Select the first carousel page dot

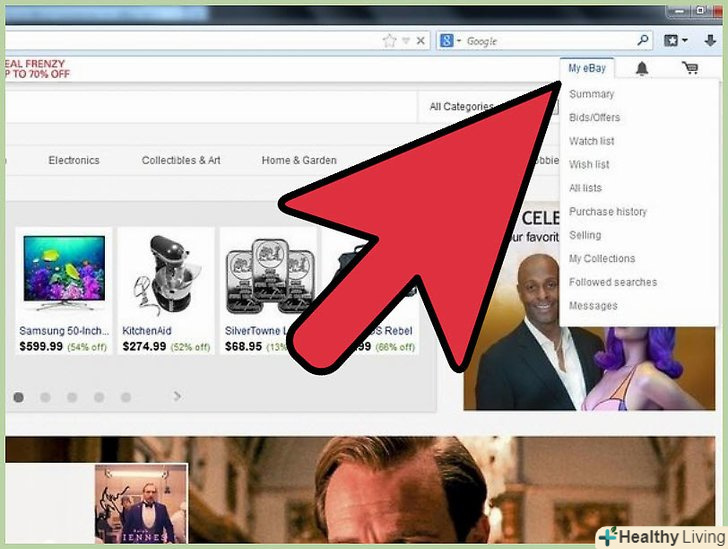coord(19,398)
